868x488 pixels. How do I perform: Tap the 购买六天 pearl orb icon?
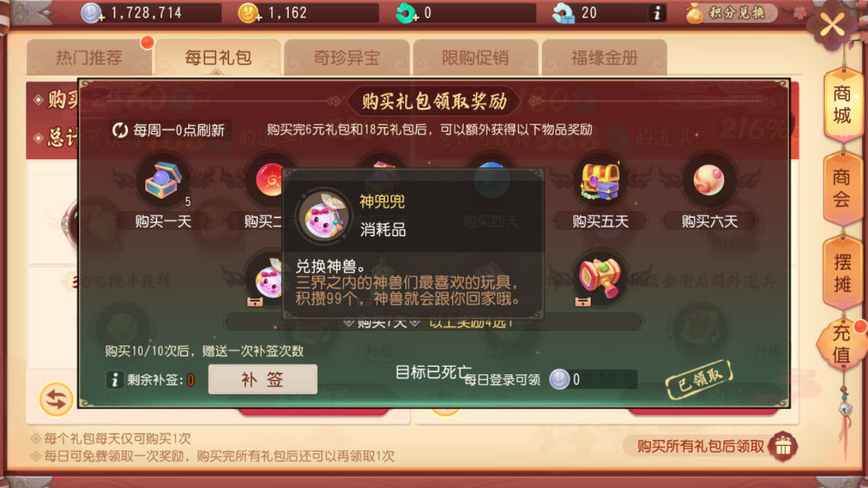coord(709,180)
